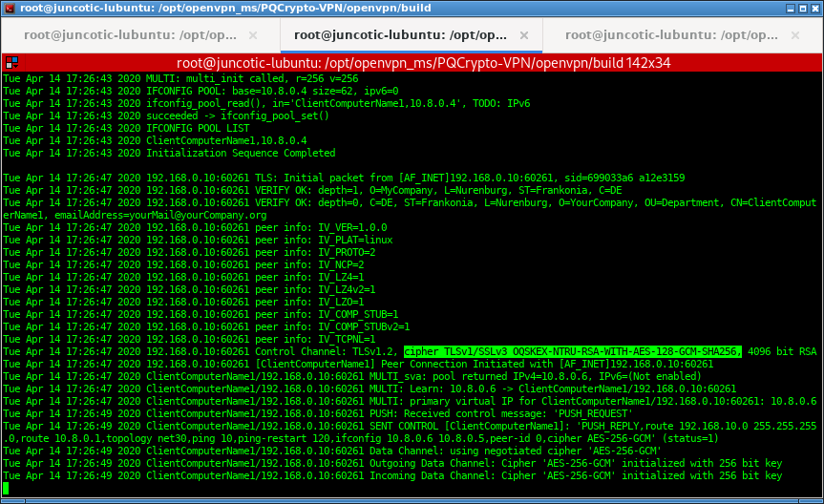Click the 'MULTI: Learn: 10.8.0.6' line
Image resolution: width=824 pixels, height=504 pixels.
point(370,388)
